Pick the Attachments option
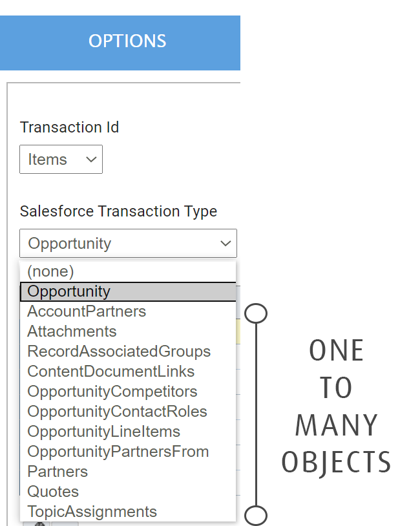 pyautogui.click(x=72, y=331)
